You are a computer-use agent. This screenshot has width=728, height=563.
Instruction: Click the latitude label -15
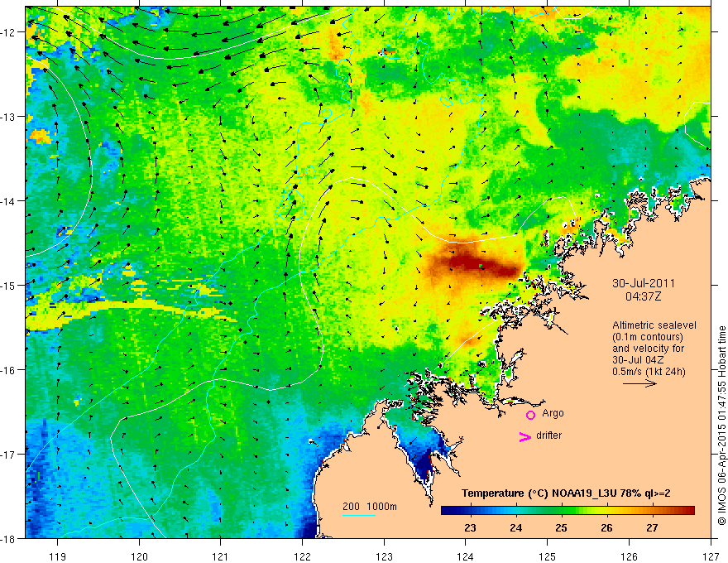8,285
